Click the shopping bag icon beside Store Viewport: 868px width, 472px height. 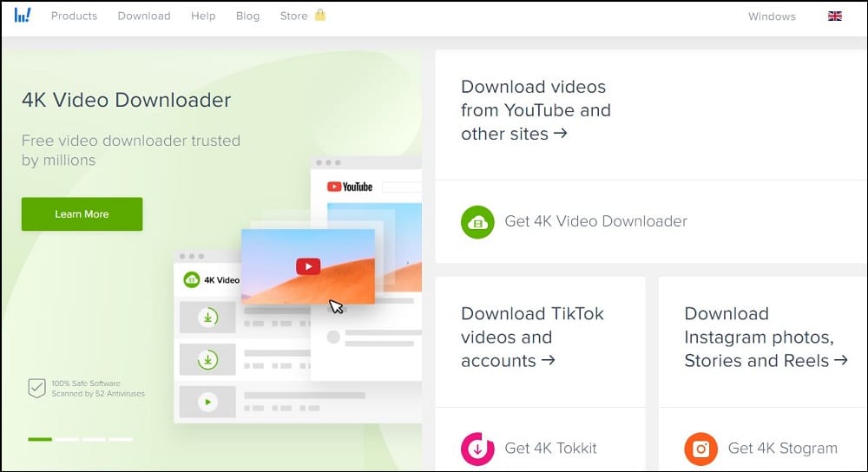[320, 15]
